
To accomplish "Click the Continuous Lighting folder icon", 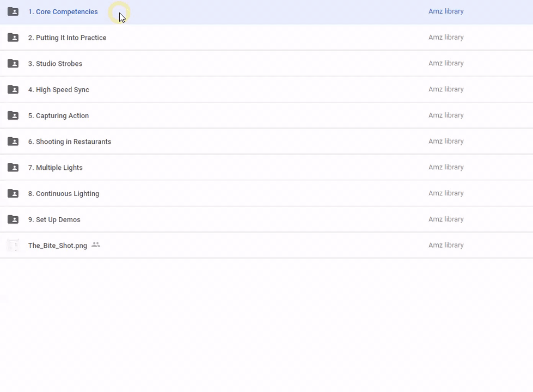I will coord(13,193).
